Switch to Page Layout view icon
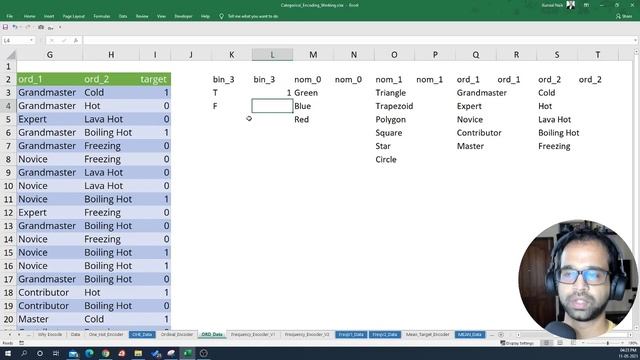This screenshot has width=640, height=360. [560, 343]
